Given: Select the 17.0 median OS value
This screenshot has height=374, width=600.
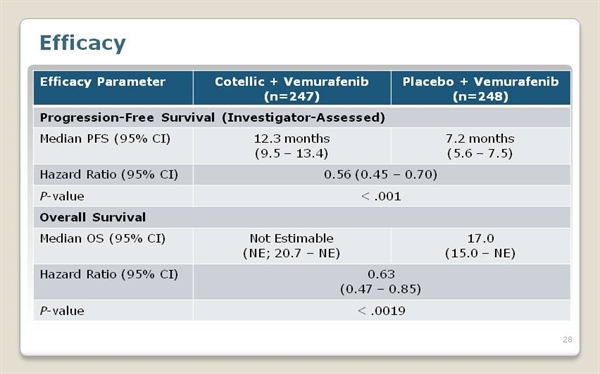Looking at the screenshot, I should click(x=481, y=238).
